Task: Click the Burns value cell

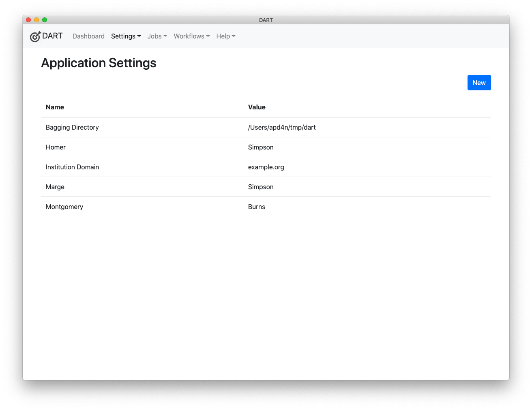Action: [x=257, y=207]
